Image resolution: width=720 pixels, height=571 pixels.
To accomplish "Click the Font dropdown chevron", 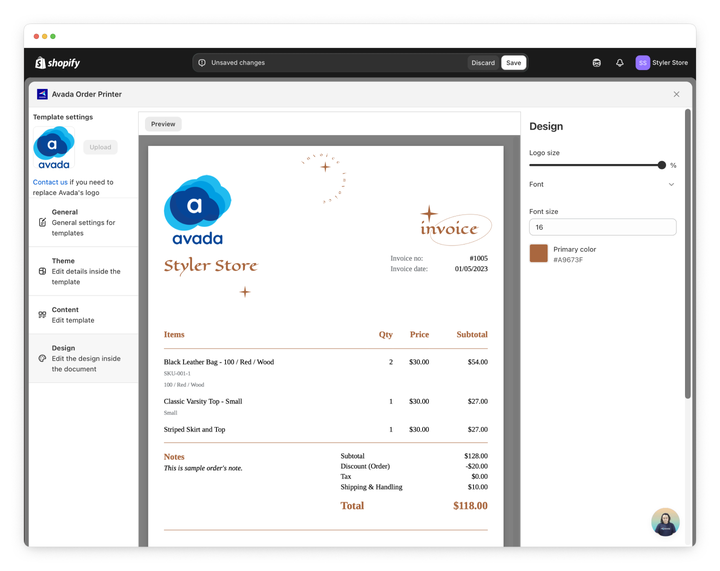I will coord(671,185).
